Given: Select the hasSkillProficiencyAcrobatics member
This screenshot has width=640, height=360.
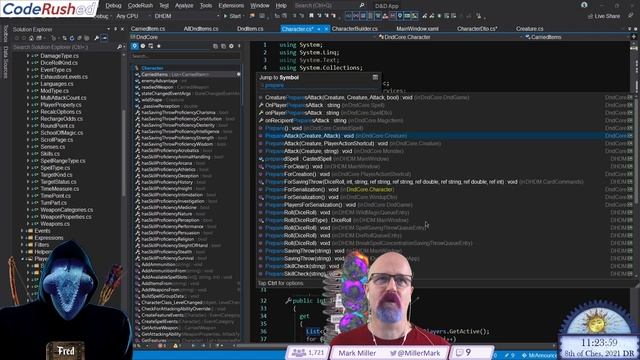Looking at the screenshot, I should point(170,151).
